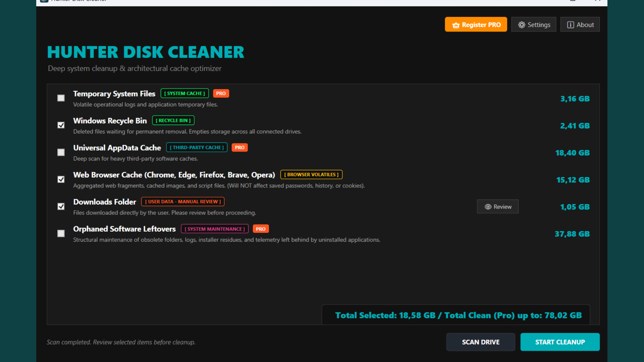Click the 37,88 GB size value
Image resolution: width=644 pixels, height=362 pixels.
point(572,234)
